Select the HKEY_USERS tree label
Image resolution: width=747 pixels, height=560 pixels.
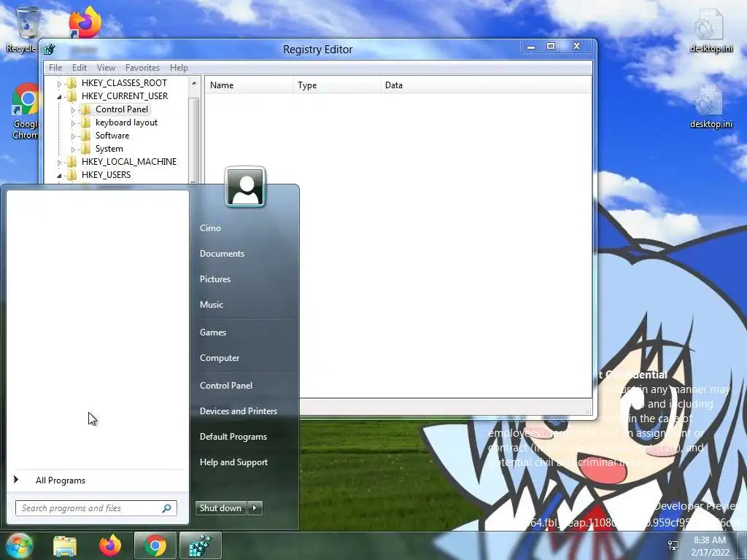coord(106,175)
